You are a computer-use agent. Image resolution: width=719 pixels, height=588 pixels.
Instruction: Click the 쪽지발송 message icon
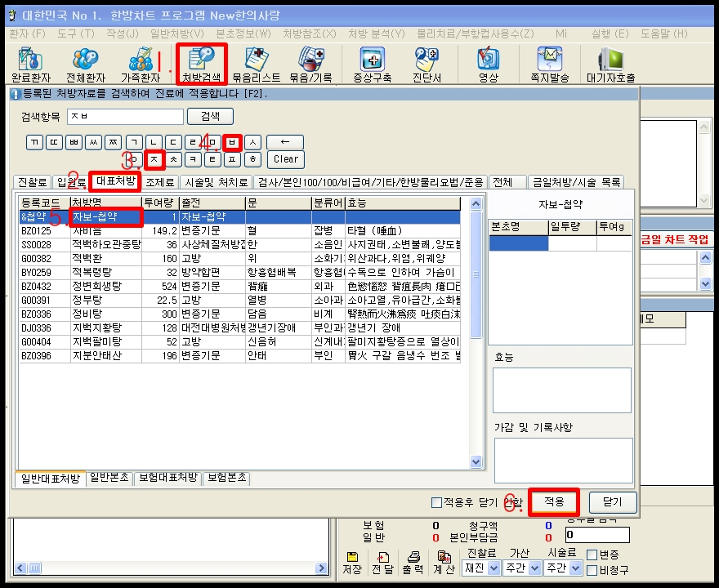(549, 64)
